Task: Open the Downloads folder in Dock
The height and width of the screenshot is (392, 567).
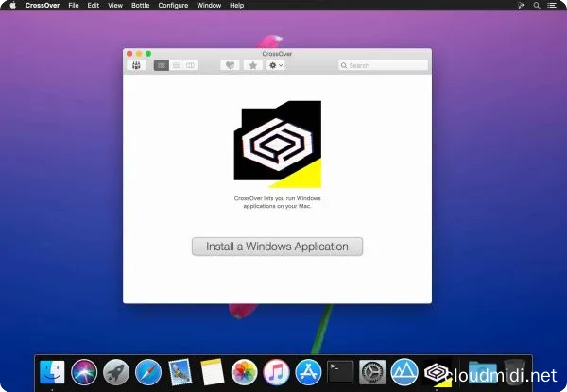Action: (x=483, y=372)
